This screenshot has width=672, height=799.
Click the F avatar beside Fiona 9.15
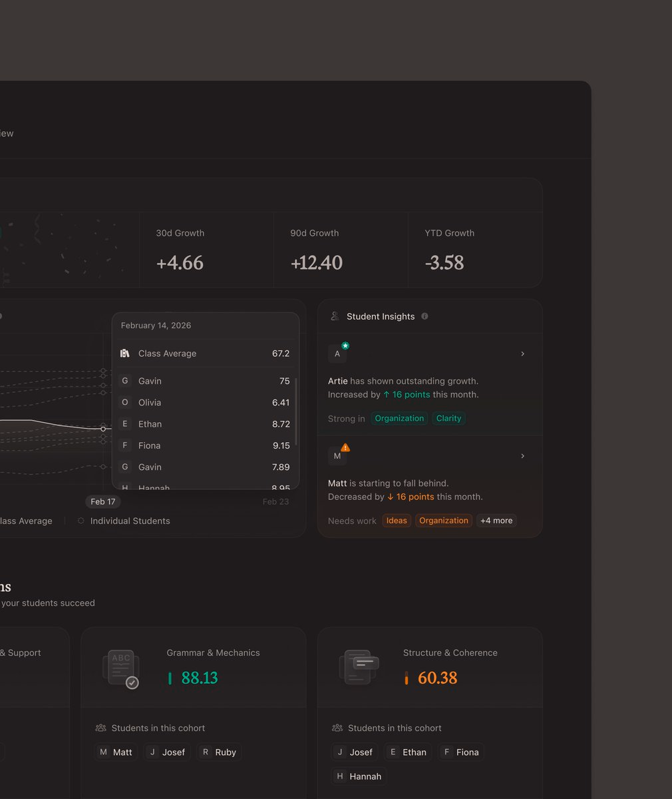(x=124, y=445)
